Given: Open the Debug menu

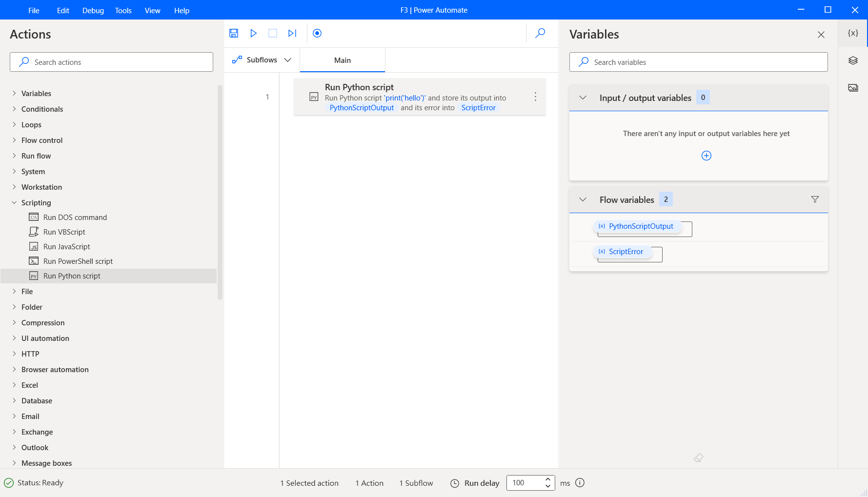Looking at the screenshot, I should 93,10.
